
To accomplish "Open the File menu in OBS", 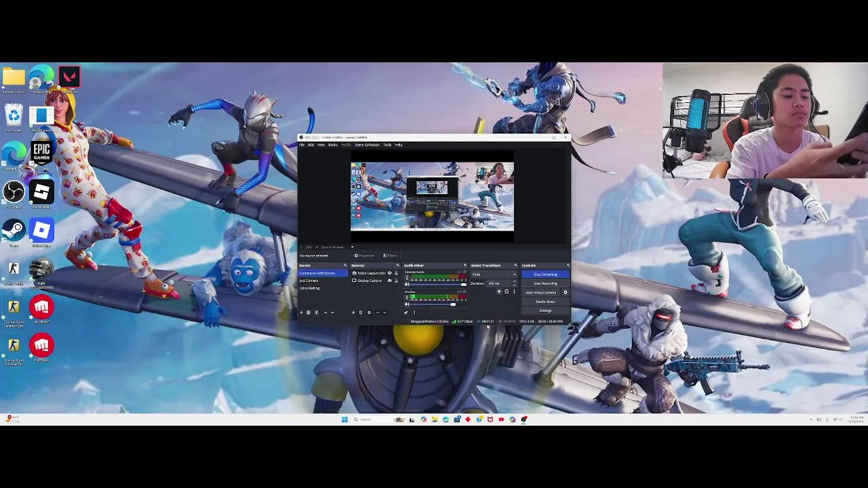I will point(302,145).
